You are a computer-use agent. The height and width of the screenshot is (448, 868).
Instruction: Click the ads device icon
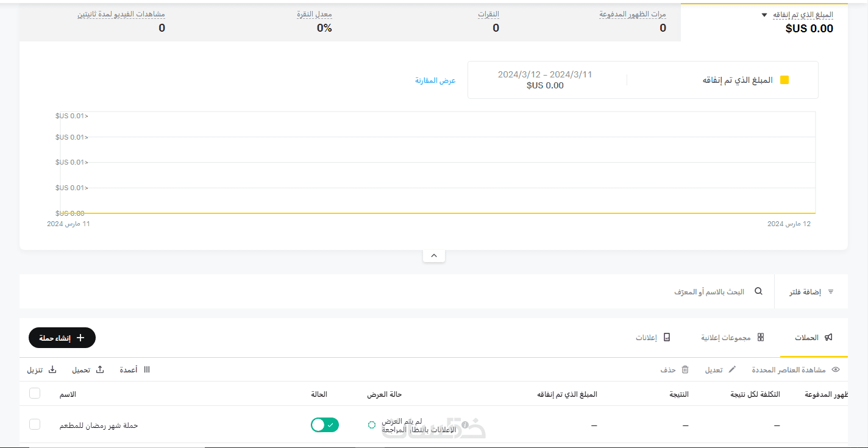pyautogui.click(x=667, y=337)
